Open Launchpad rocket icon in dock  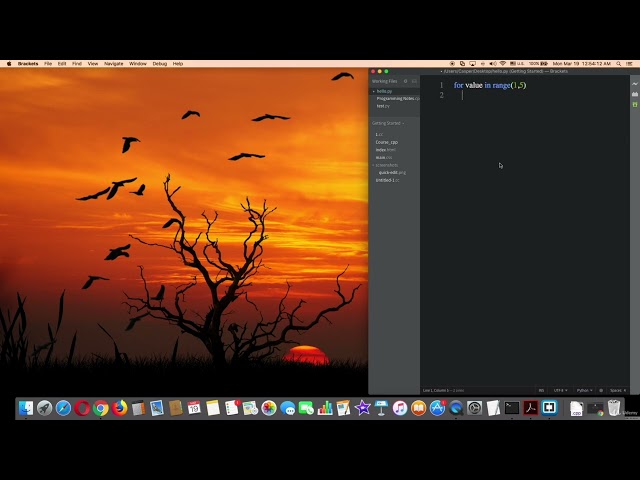click(44, 408)
